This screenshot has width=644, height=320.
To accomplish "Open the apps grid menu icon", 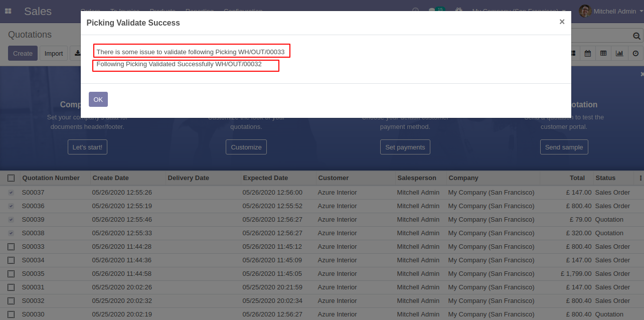I will [x=8, y=11].
